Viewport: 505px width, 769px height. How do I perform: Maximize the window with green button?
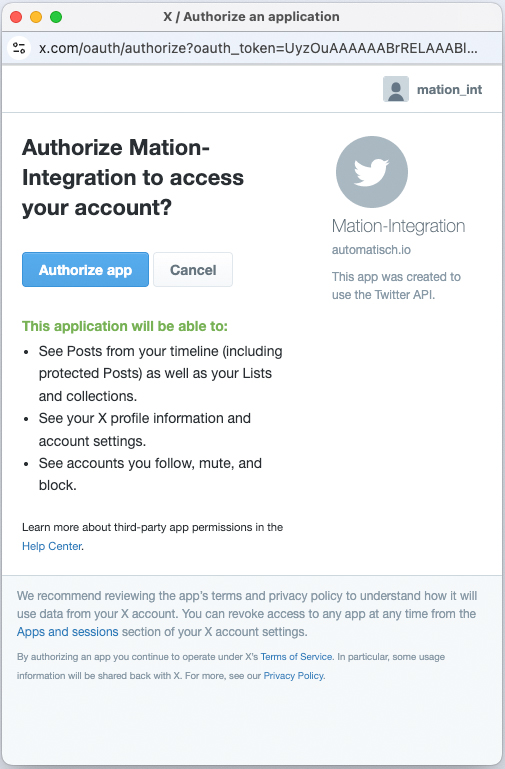56,17
